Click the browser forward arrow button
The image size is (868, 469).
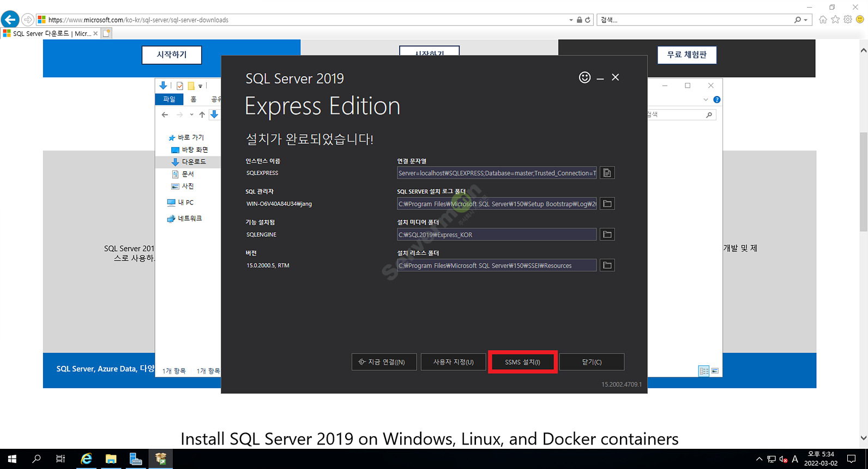(x=28, y=20)
